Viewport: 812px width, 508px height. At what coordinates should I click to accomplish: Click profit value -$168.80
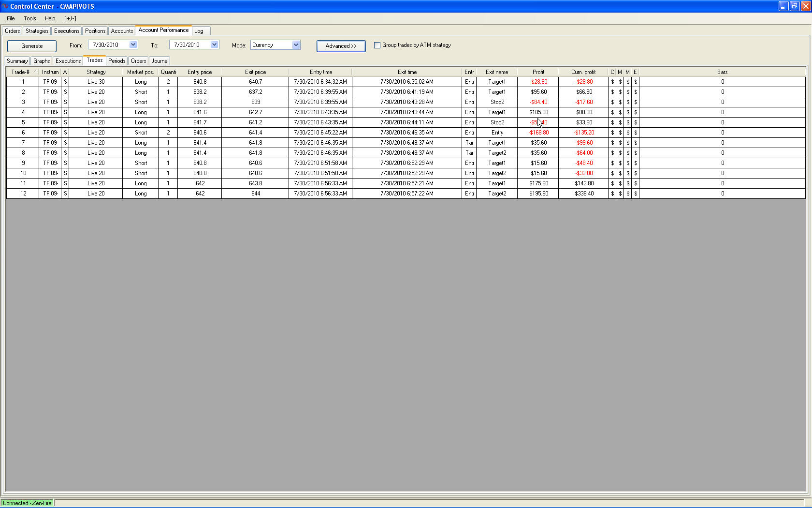click(538, 133)
